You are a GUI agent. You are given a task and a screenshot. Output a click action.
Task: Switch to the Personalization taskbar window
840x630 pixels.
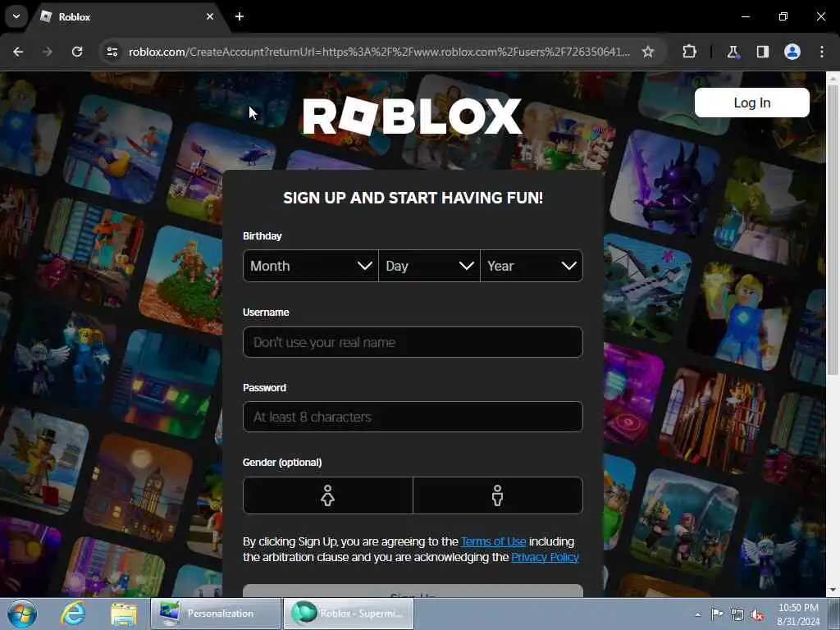tap(216, 614)
